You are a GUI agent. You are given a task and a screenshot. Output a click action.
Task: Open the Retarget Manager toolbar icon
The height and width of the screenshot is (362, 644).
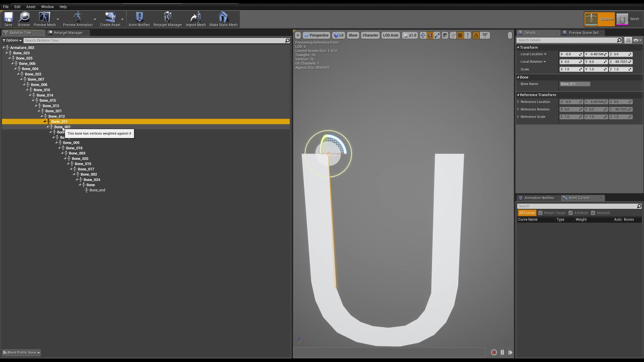(x=168, y=19)
